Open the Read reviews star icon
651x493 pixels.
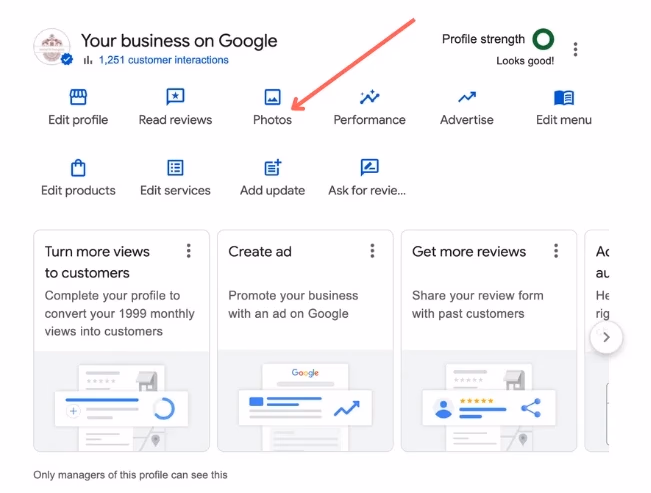175,97
